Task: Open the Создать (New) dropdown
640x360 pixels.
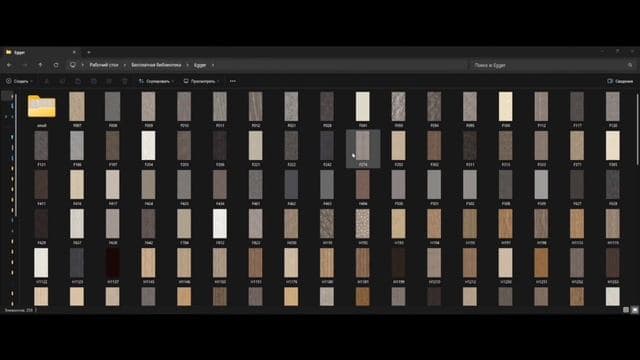Action: coord(19,81)
